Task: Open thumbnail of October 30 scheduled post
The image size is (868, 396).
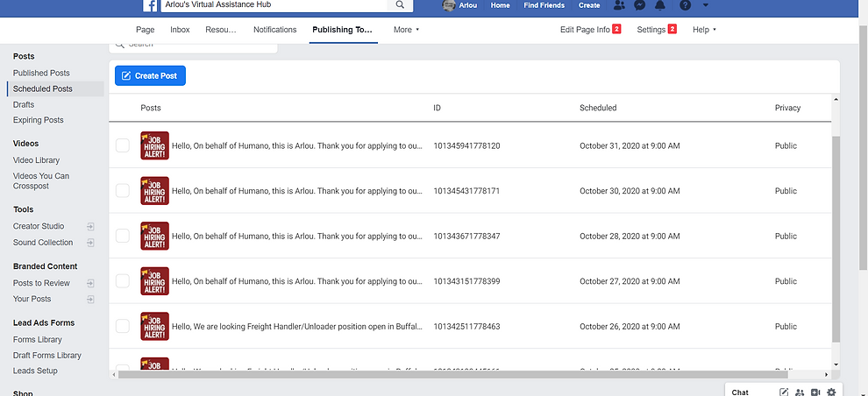Action: tap(155, 191)
